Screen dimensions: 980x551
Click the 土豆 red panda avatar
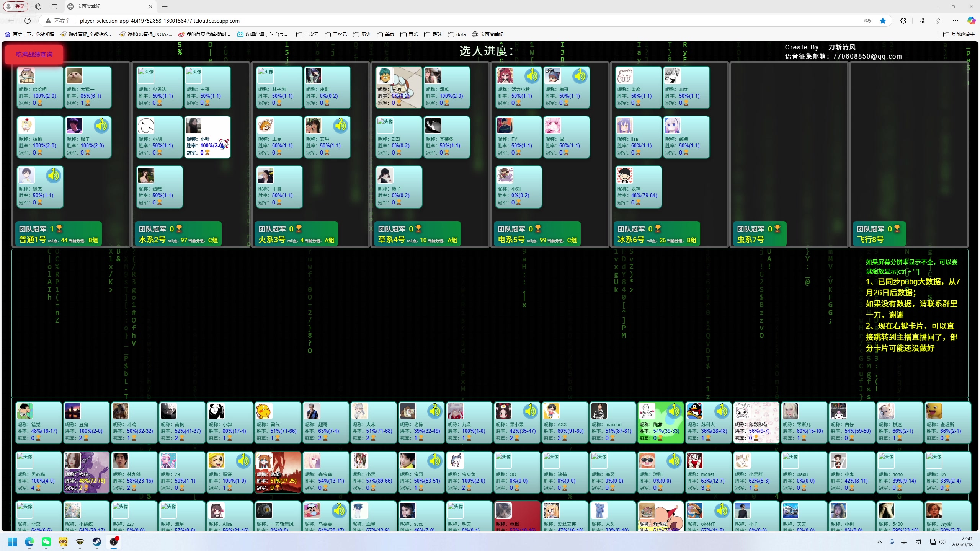tap(266, 126)
